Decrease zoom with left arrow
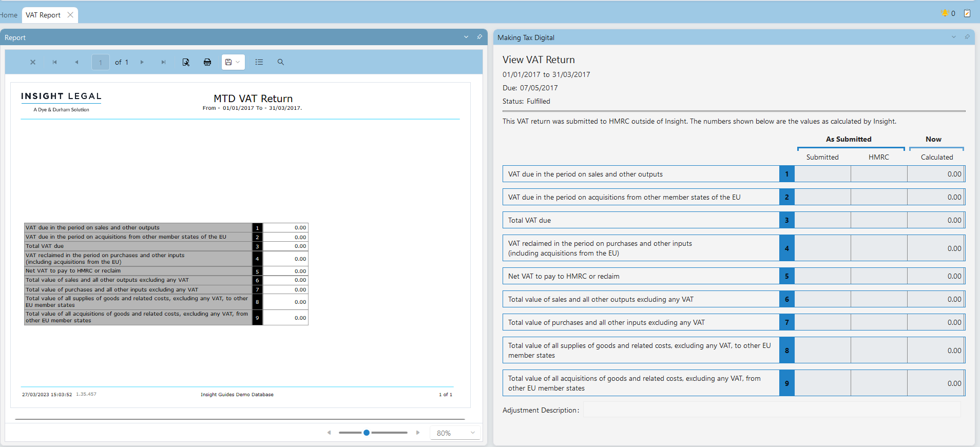This screenshot has height=447, width=980. click(329, 433)
